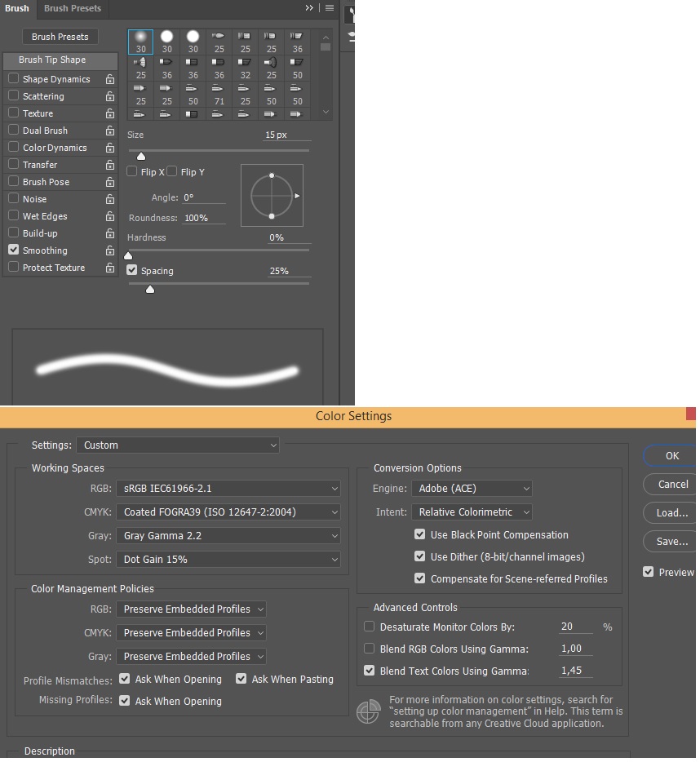The width and height of the screenshot is (700, 762).
Task: Open the CMYK working space dropdown
Action: click(x=228, y=512)
